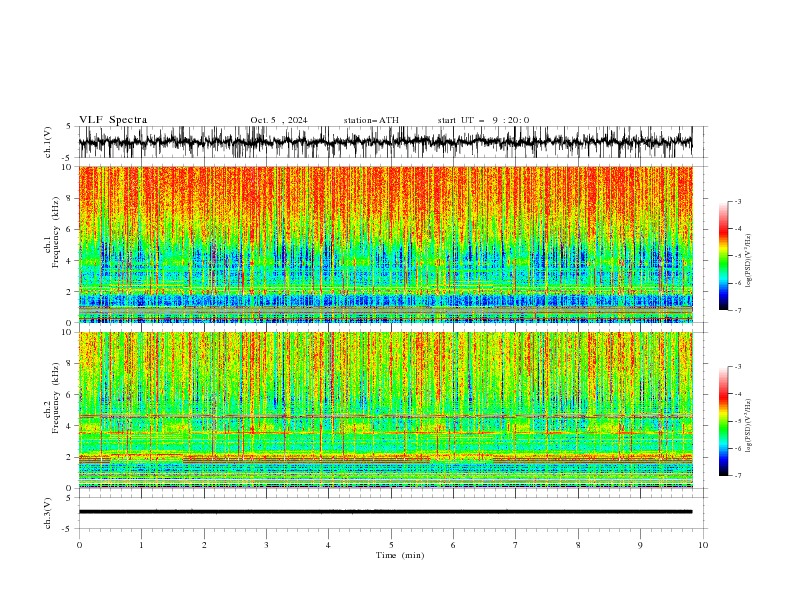The width and height of the screenshot is (792, 612).
Task: Click the time axis tick label "5"
Action: (x=391, y=545)
